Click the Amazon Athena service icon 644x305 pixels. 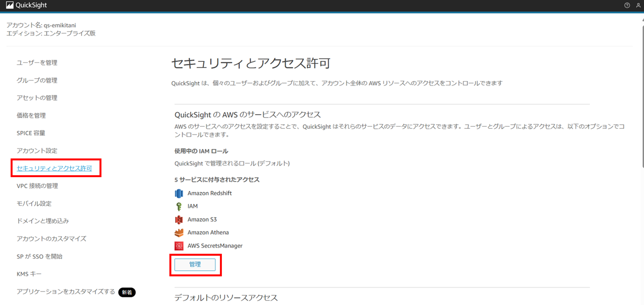point(179,233)
